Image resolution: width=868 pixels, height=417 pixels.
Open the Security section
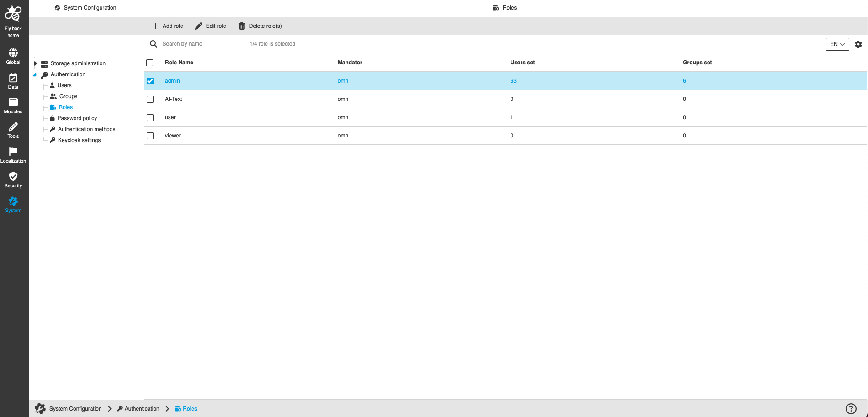tap(13, 179)
